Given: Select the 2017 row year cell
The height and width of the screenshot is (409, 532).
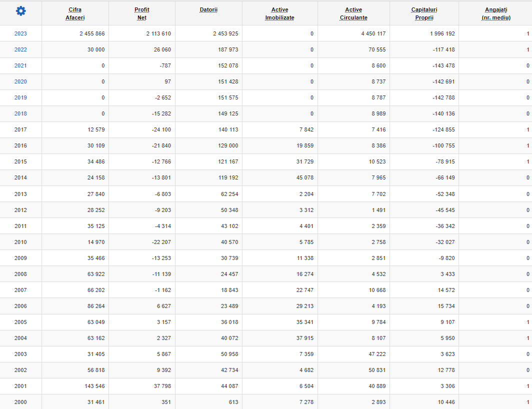Looking at the screenshot, I should [20, 129].
